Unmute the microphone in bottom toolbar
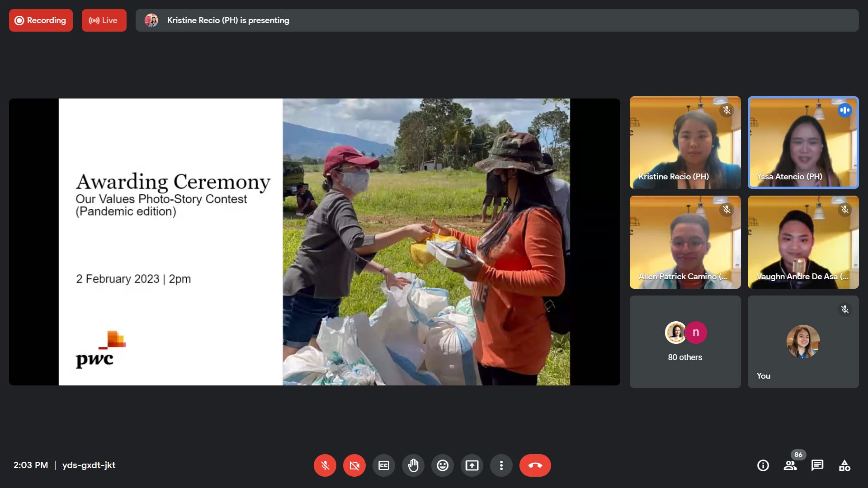The height and width of the screenshot is (488, 868). [x=325, y=465]
